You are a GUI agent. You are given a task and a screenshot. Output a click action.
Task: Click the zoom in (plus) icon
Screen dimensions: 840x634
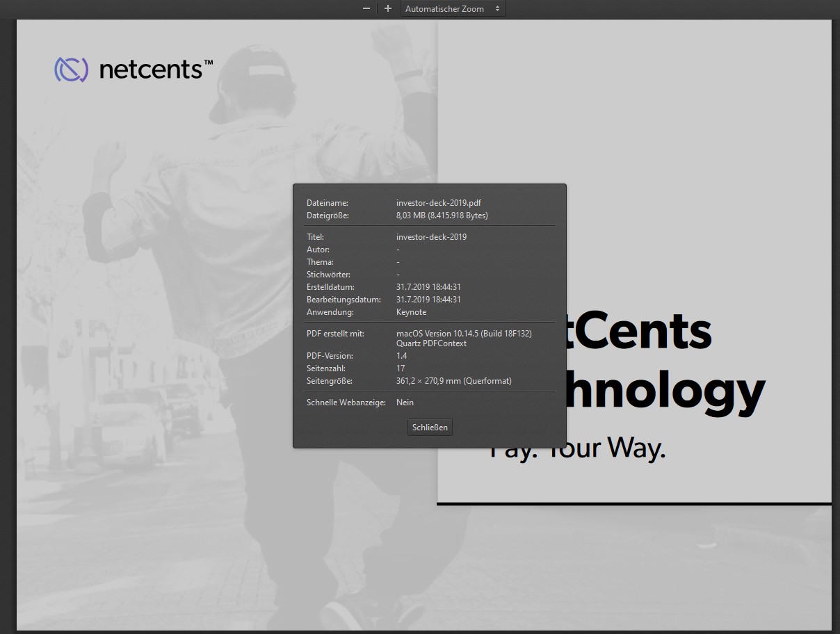click(387, 8)
